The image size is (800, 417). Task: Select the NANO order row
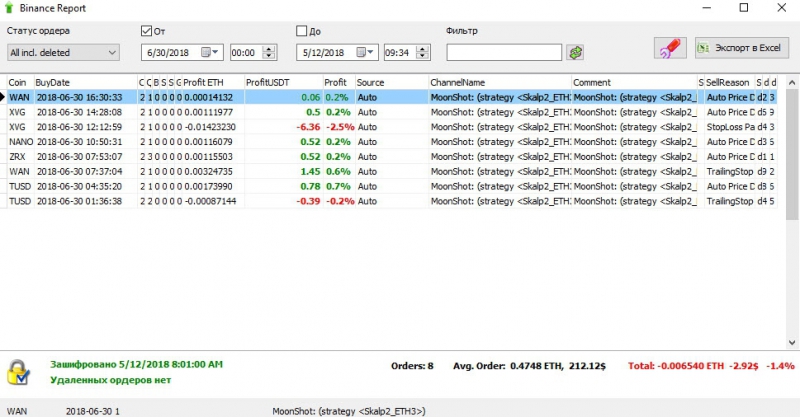[392, 142]
